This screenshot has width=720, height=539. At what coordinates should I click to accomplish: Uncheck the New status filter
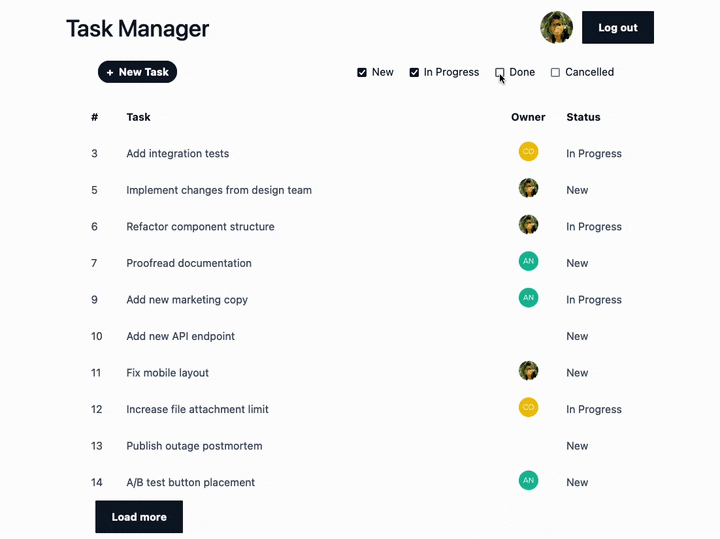point(362,73)
